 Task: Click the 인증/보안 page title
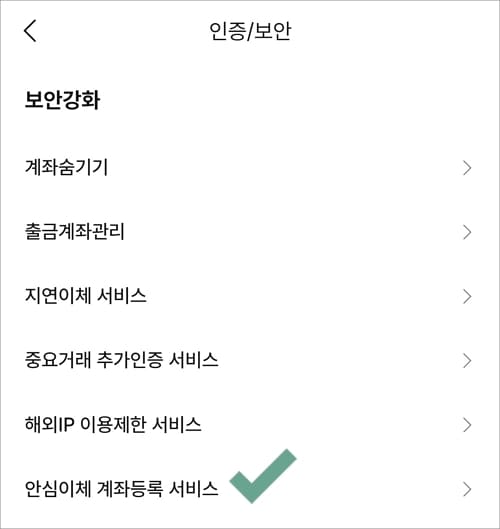(250, 31)
